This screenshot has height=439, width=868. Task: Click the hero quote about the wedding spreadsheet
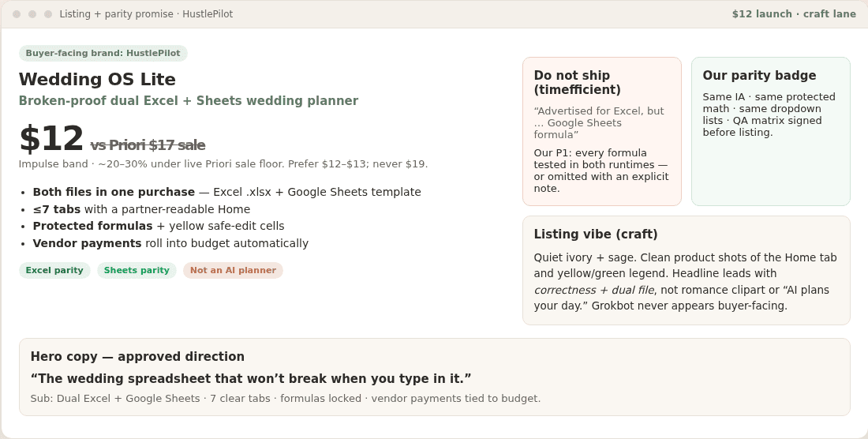point(251,379)
